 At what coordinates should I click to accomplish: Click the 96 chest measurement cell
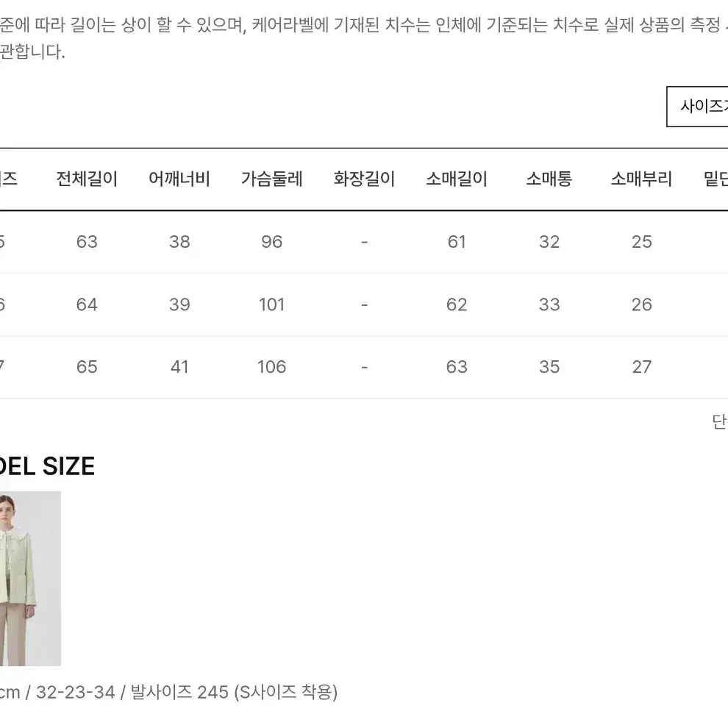pos(271,242)
